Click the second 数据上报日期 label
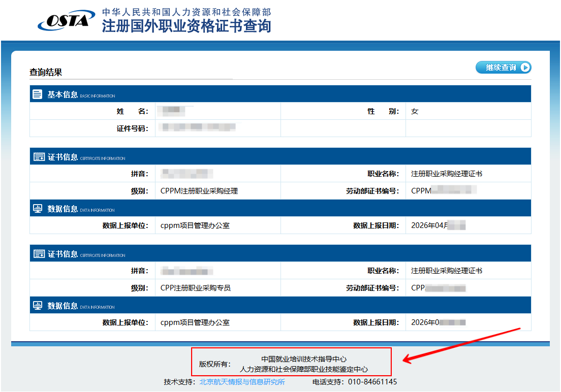The height and width of the screenshot is (392, 561). 376,322
